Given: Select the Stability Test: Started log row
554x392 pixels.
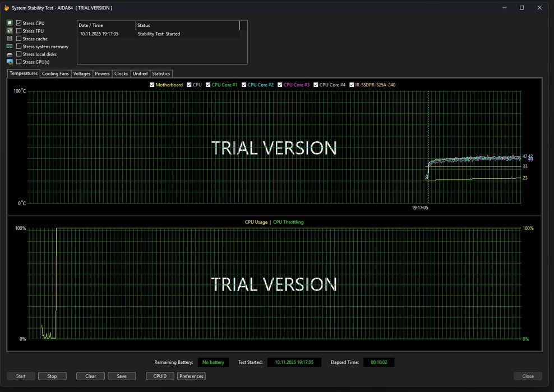Looking at the screenshot, I should coord(159,34).
